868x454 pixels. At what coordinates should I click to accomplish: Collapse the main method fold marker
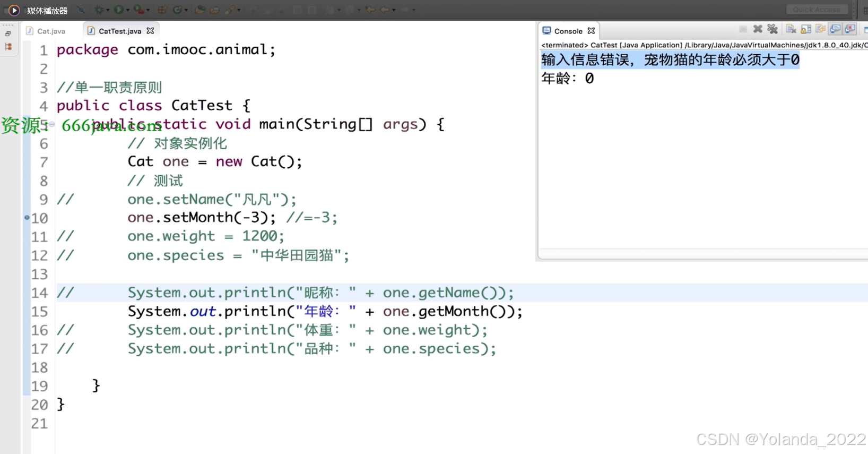[x=51, y=124]
